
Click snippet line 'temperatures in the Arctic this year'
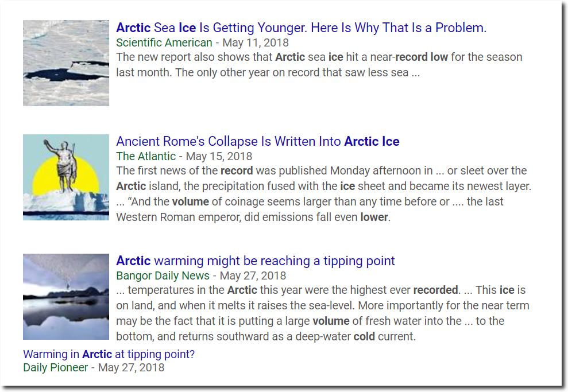click(321, 290)
